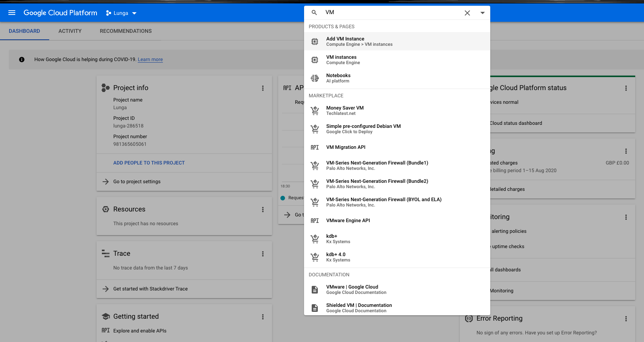
Task: Open VMware Engine API result
Action: click(397, 221)
